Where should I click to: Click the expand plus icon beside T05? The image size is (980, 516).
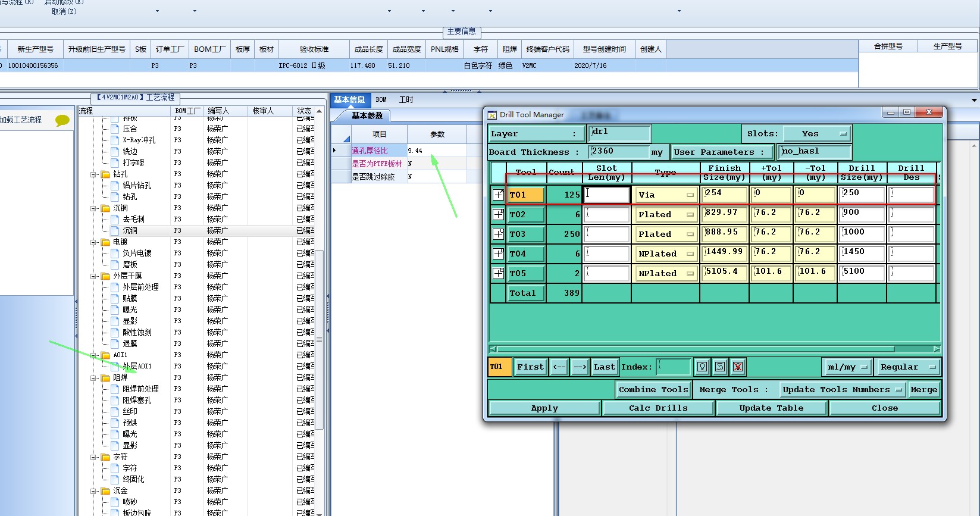coord(499,273)
